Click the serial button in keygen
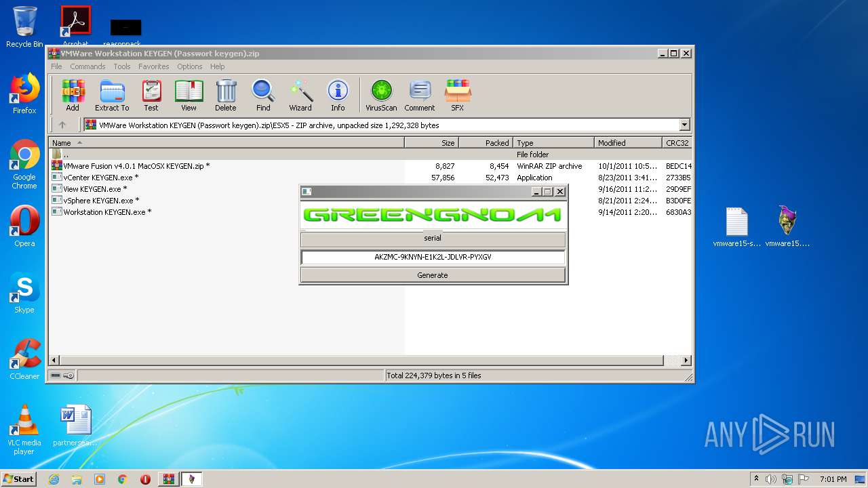Viewport: 868px width, 488px height. (x=433, y=239)
